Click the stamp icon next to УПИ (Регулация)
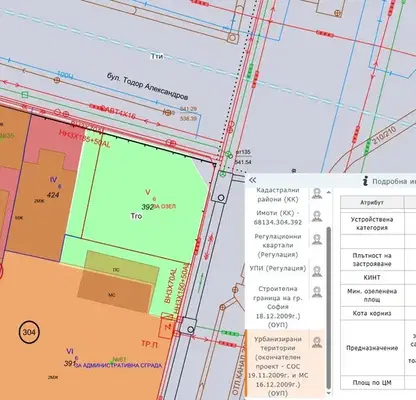Screen dimensions: 416x400 [x=317, y=271]
